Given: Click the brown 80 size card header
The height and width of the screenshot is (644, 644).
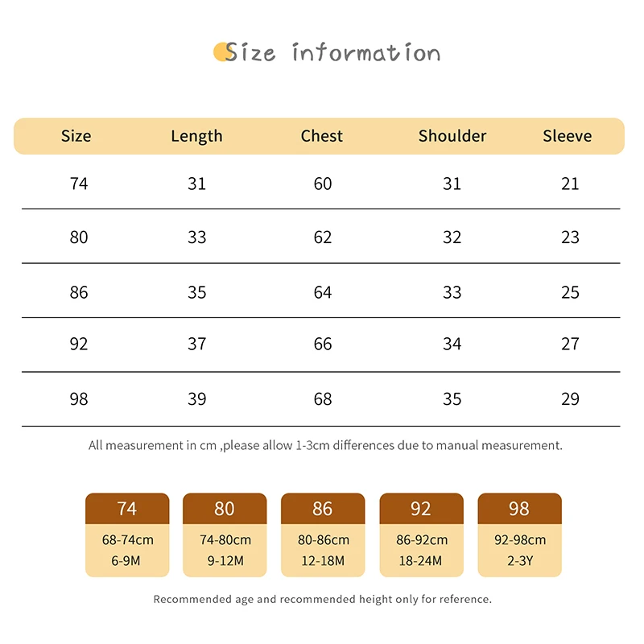Looking at the screenshot, I should point(225,509).
